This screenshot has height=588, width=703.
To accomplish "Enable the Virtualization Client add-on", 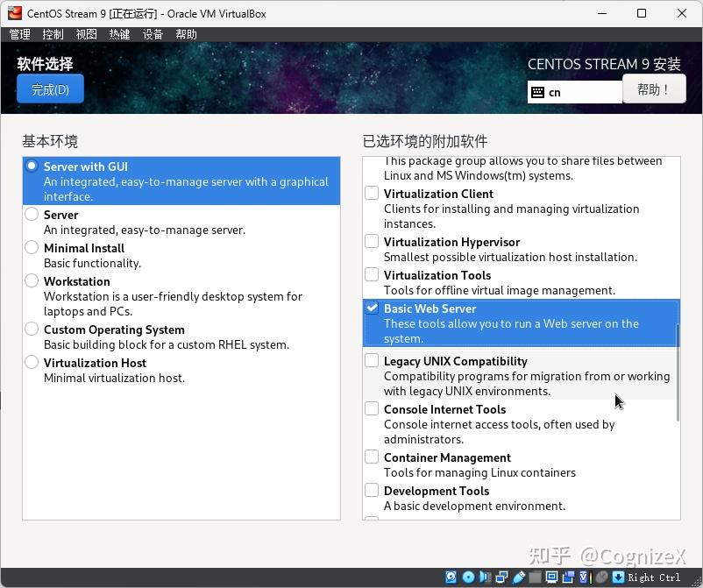I will [x=372, y=194].
